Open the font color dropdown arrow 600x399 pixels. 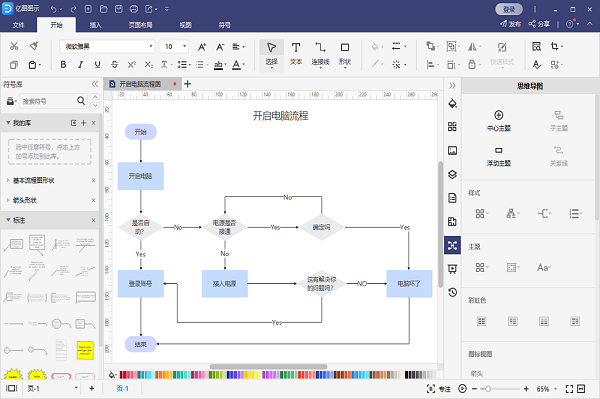click(x=244, y=65)
